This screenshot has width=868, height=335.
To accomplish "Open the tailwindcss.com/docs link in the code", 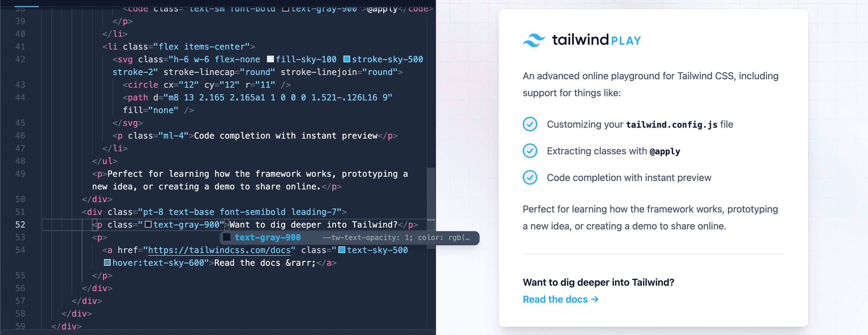I will point(219,250).
